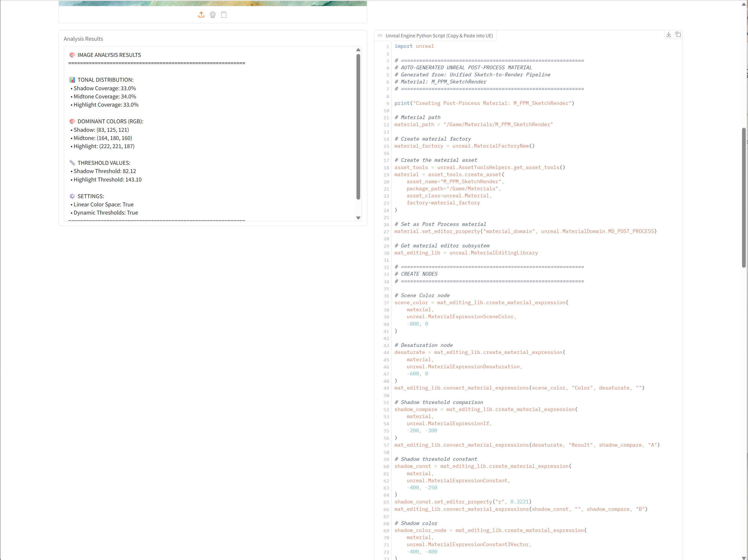Click the bar chart icon beside Tonal Distribution
The image size is (748, 560).
point(72,80)
